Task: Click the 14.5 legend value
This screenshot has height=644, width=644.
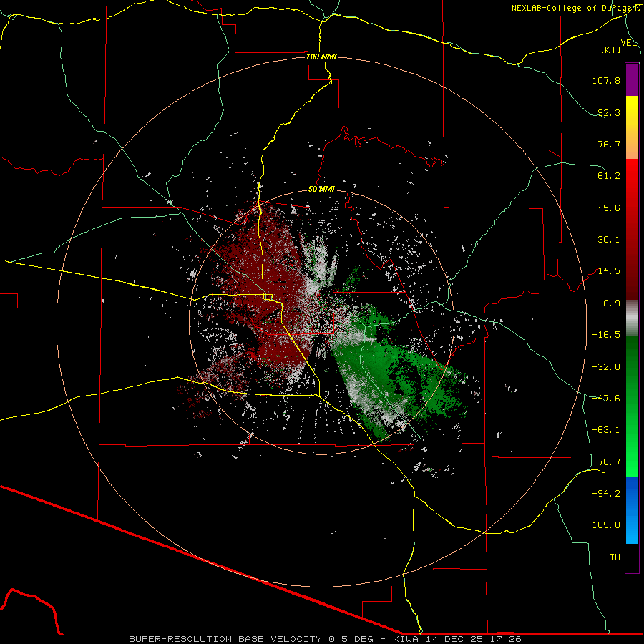Action: [609, 271]
